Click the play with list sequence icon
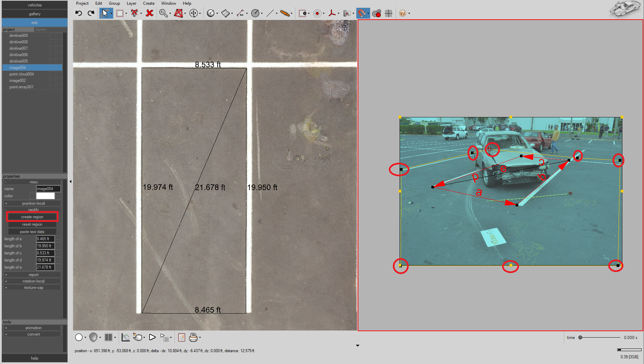The width and height of the screenshot is (644, 364). click(165, 337)
